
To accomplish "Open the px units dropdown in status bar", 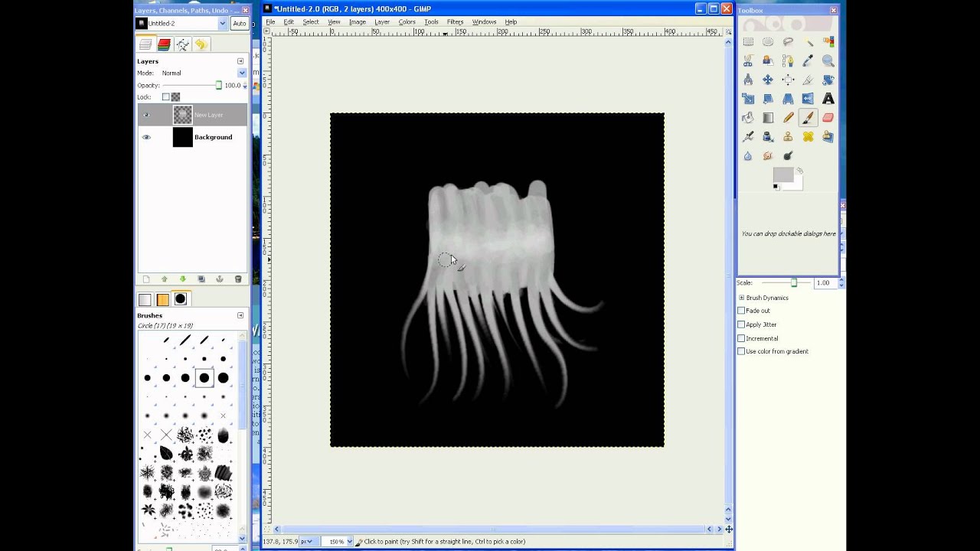I will click(x=310, y=541).
